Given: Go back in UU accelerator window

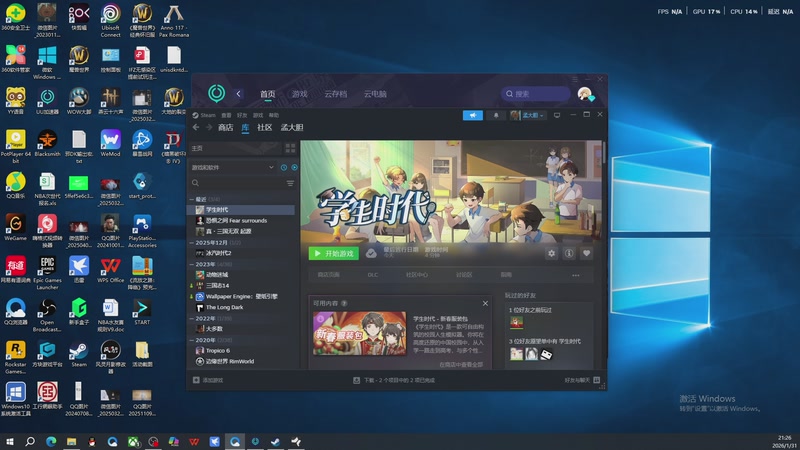Looking at the screenshot, I should (x=238, y=94).
